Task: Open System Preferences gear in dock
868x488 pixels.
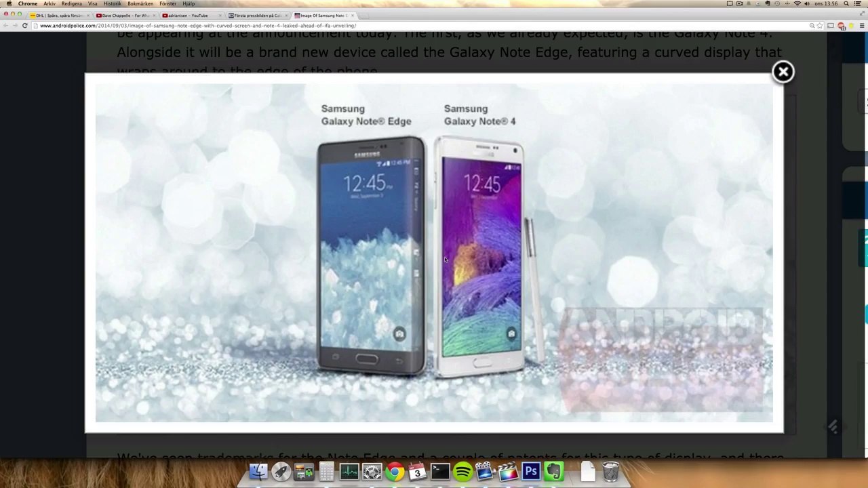Action: click(x=372, y=472)
